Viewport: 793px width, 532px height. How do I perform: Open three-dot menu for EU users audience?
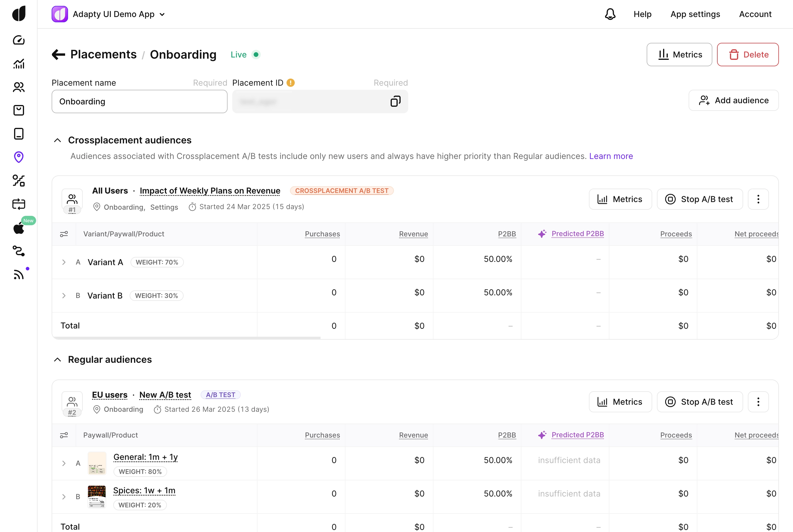(x=758, y=402)
